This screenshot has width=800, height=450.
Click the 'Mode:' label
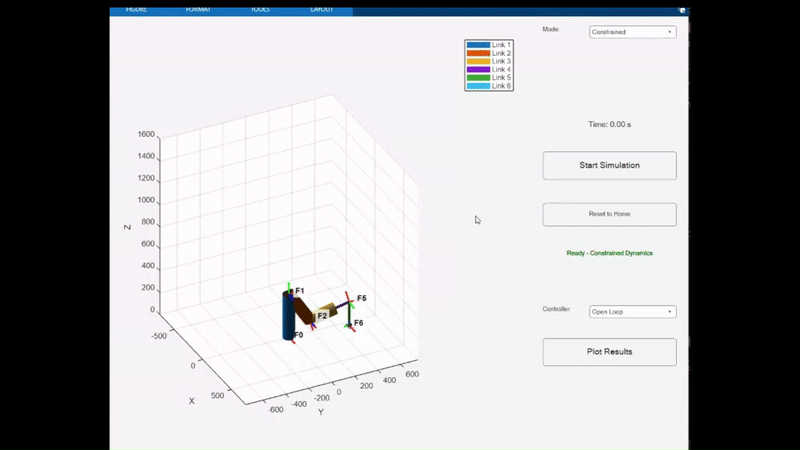click(551, 30)
